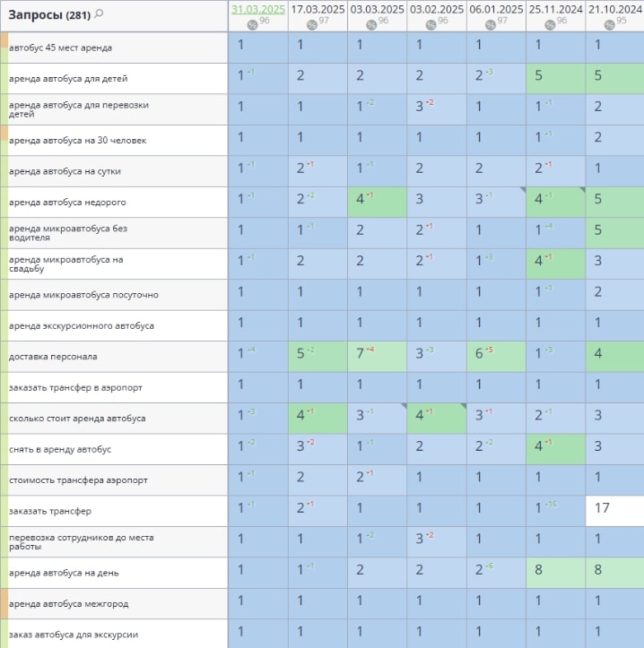
Task: Select the query доставка персонала
Action: (x=53, y=357)
